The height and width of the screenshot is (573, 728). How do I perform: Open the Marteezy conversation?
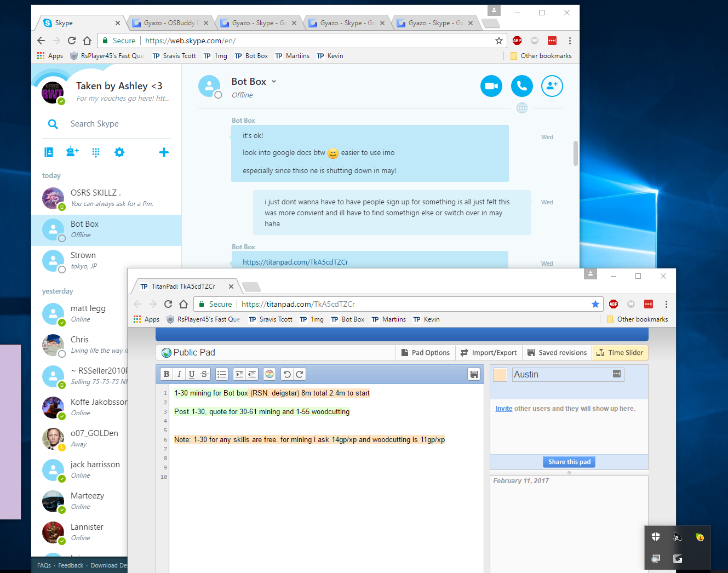click(79, 501)
